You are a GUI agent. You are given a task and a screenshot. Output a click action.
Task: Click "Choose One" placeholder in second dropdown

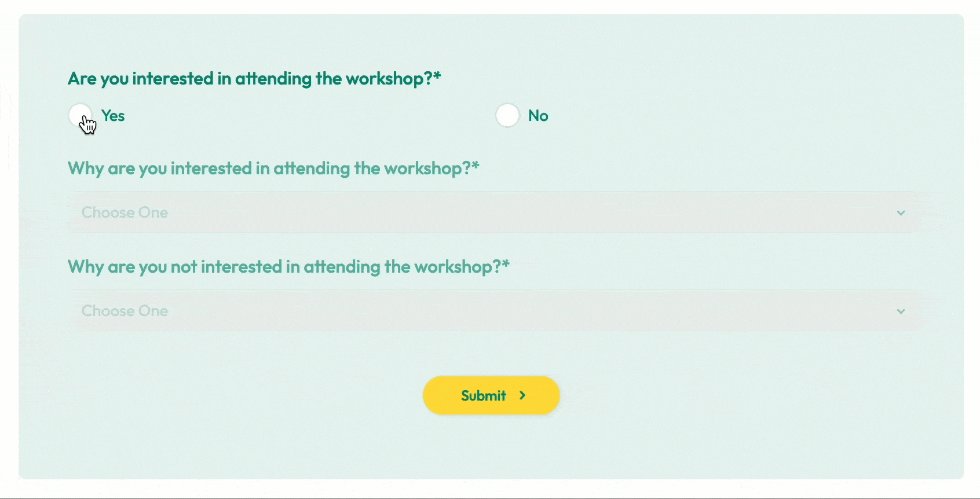click(x=125, y=311)
